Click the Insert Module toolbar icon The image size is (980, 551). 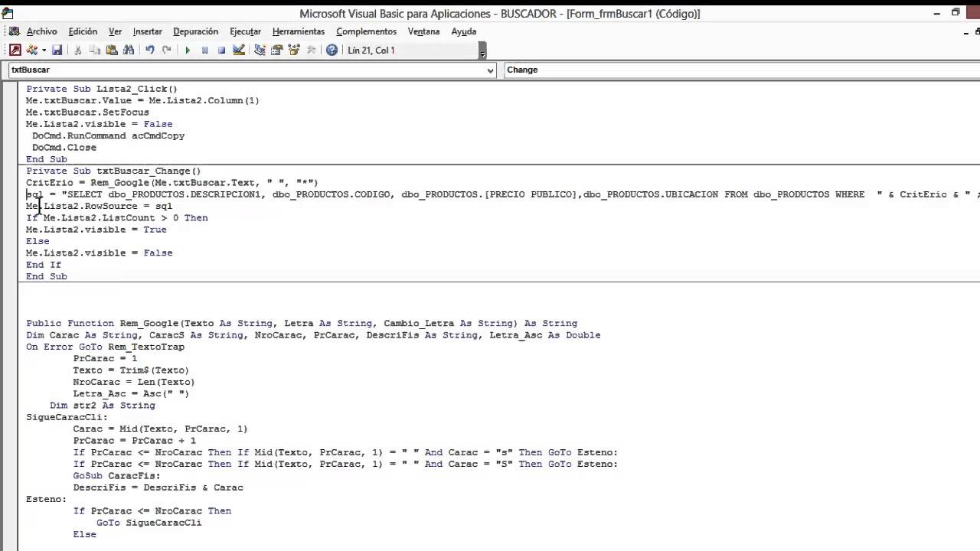coord(31,50)
